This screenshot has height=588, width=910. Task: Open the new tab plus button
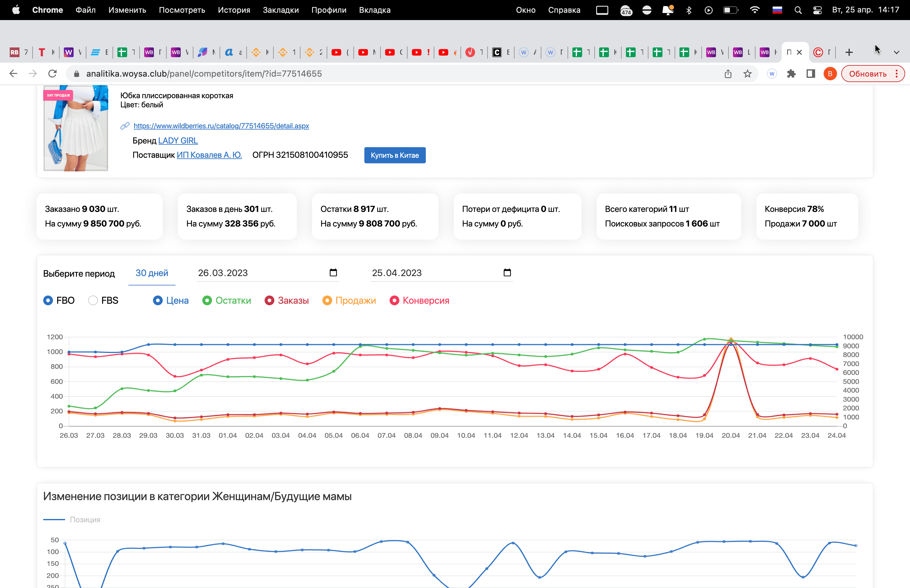[849, 52]
